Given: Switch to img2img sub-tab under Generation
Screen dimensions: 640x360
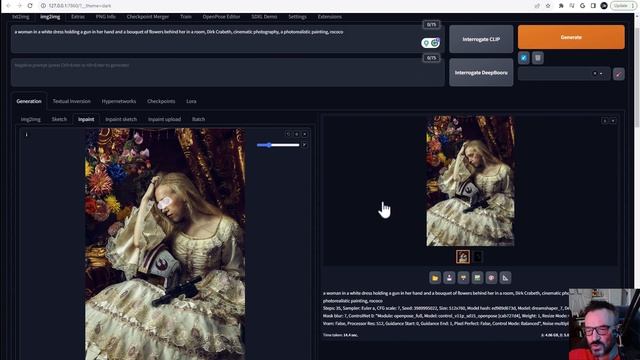Looking at the screenshot, I should 31,119.
